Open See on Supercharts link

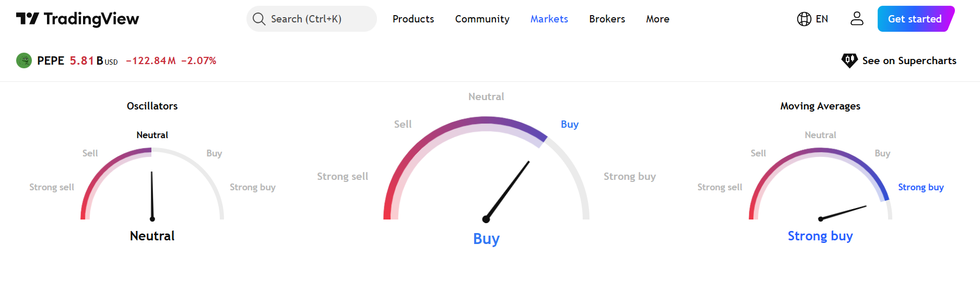coord(899,60)
